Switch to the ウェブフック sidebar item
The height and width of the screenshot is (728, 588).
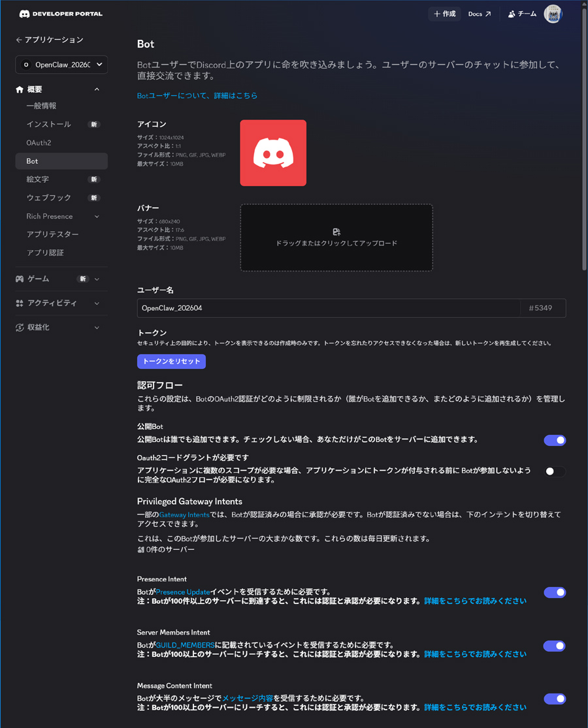click(48, 197)
